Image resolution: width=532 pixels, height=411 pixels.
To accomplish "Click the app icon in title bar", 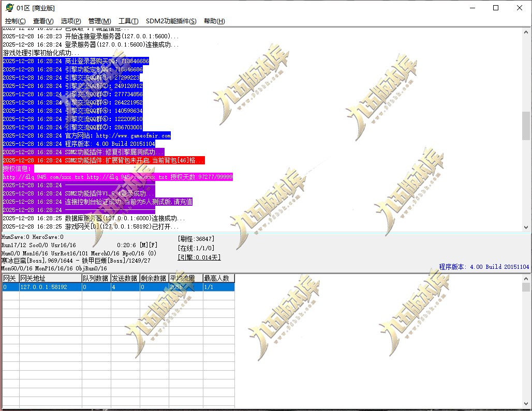I will 9,8.
